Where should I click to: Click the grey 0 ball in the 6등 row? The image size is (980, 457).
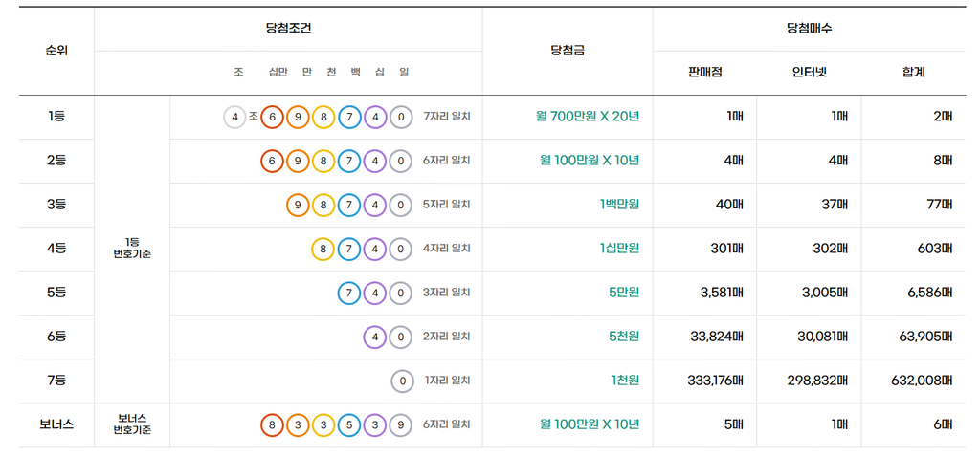click(x=401, y=337)
